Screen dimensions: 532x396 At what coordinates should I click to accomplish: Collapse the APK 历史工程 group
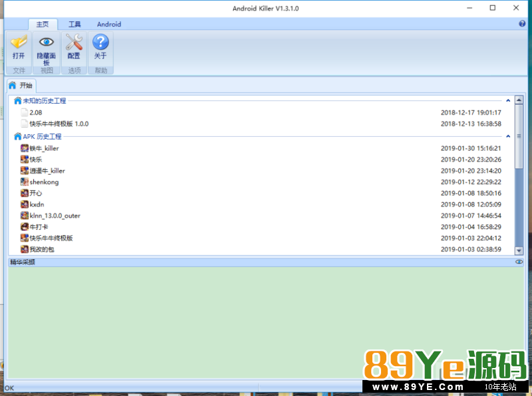508,137
